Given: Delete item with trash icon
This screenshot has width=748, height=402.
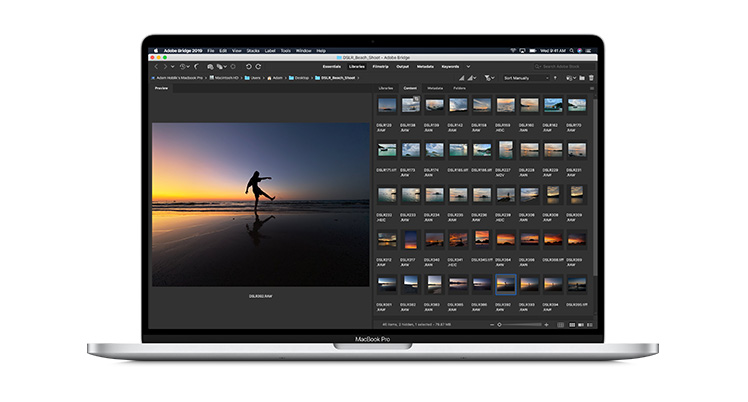Looking at the screenshot, I should tap(591, 78).
